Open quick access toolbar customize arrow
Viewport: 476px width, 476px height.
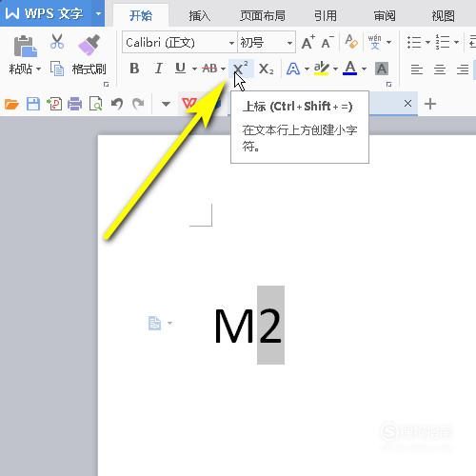click(x=166, y=104)
